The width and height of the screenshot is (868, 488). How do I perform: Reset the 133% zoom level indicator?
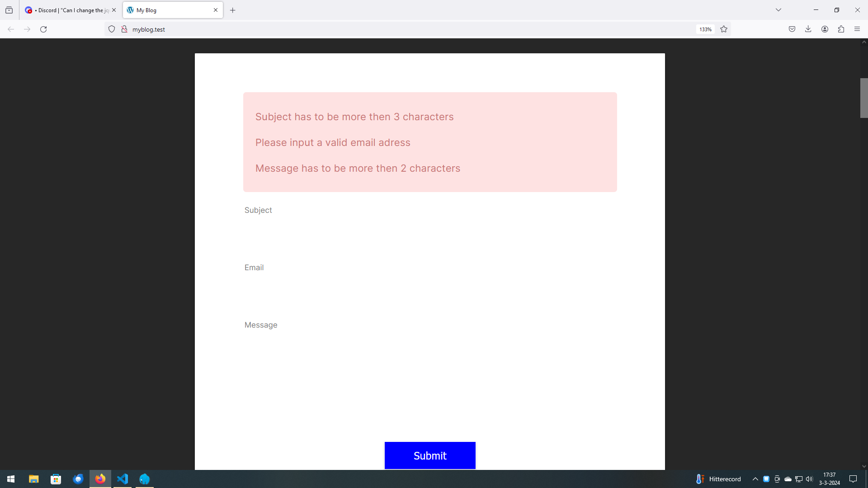point(705,29)
